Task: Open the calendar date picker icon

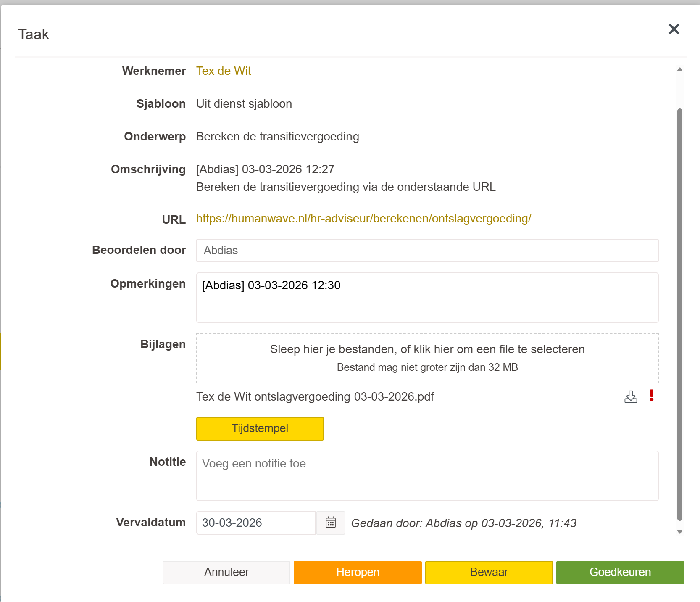Action: (x=331, y=523)
